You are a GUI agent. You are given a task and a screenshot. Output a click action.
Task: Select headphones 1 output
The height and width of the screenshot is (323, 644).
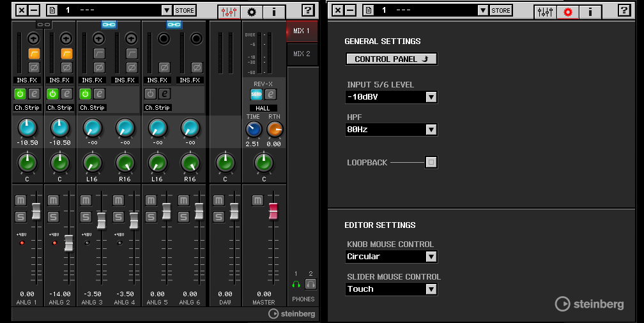point(296,284)
